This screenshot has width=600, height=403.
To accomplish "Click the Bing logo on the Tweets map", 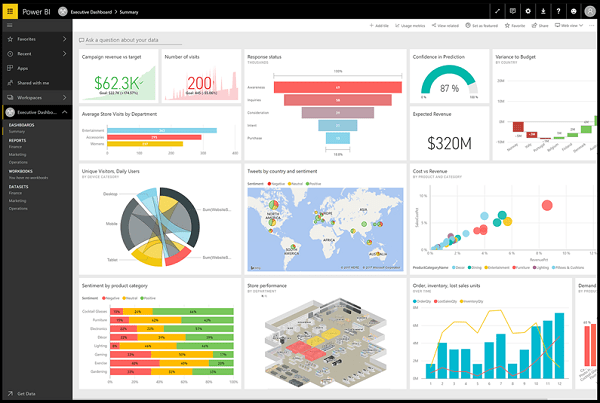I will (x=255, y=268).
